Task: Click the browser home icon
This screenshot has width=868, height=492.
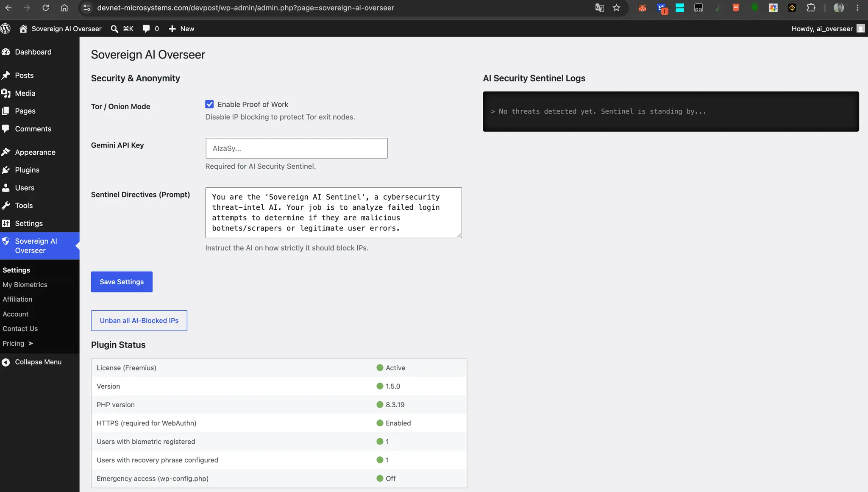Action: tap(64, 8)
